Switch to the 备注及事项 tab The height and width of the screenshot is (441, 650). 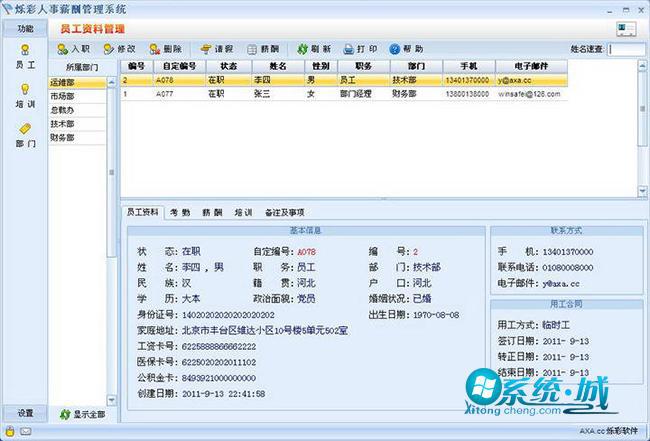pyautogui.click(x=284, y=213)
